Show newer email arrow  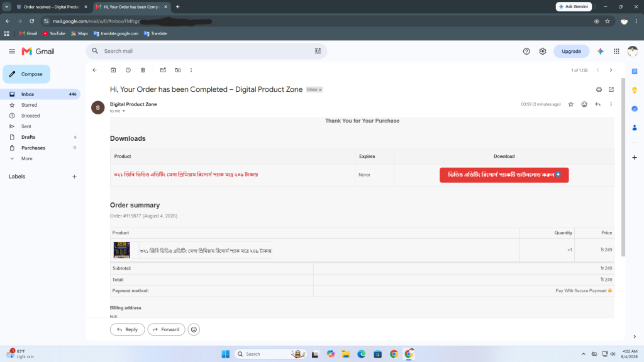[598, 70]
